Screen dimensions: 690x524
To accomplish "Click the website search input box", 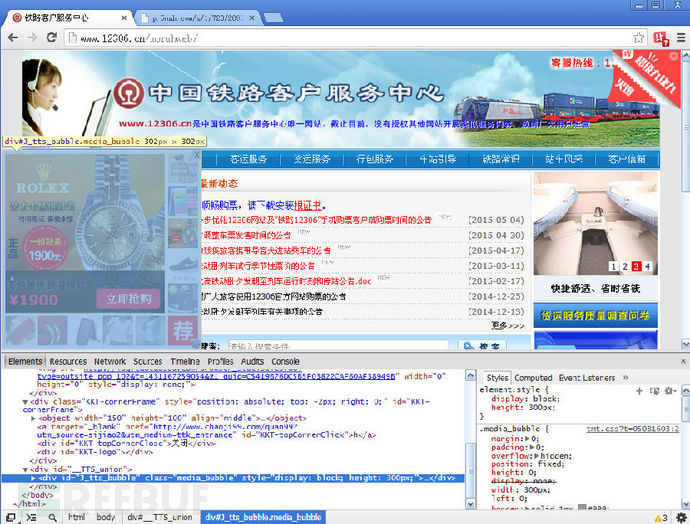I will click(338, 345).
